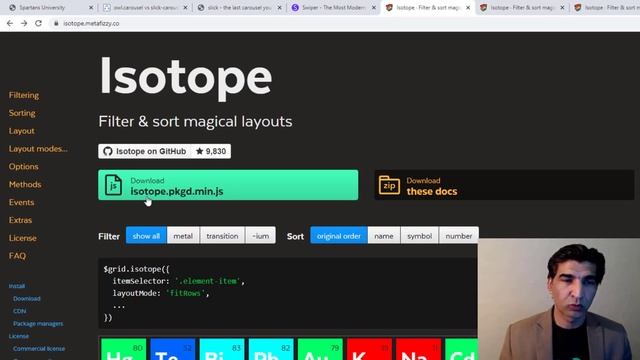Screen dimensions: 640x360
Task: Click the Install sub-link
Action: pyautogui.click(x=17, y=286)
